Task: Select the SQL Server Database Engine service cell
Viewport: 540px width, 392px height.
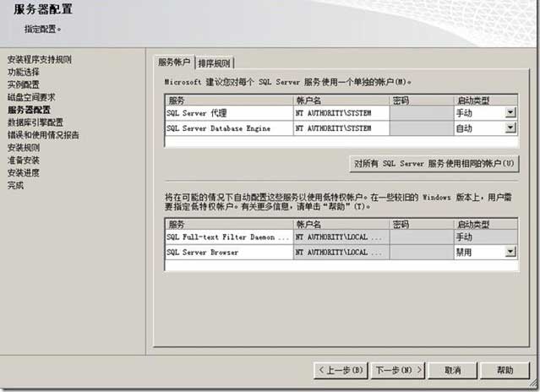Action: [x=229, y=128]
